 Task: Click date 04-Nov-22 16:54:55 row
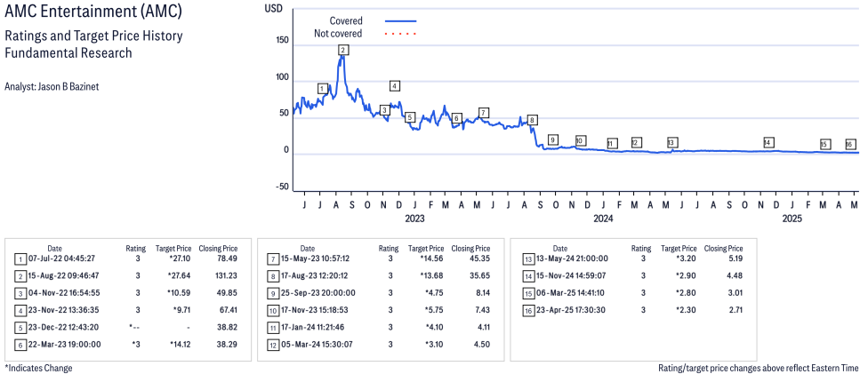[62, 292]
